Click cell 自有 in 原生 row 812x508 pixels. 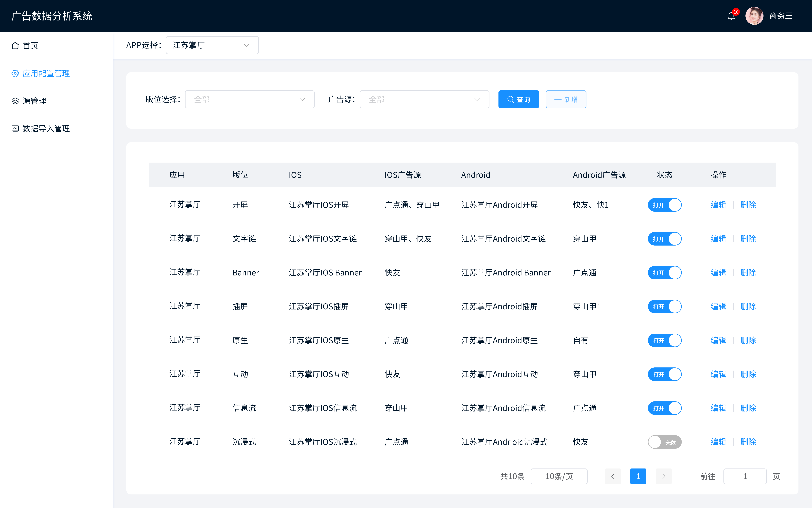point(581,340)
